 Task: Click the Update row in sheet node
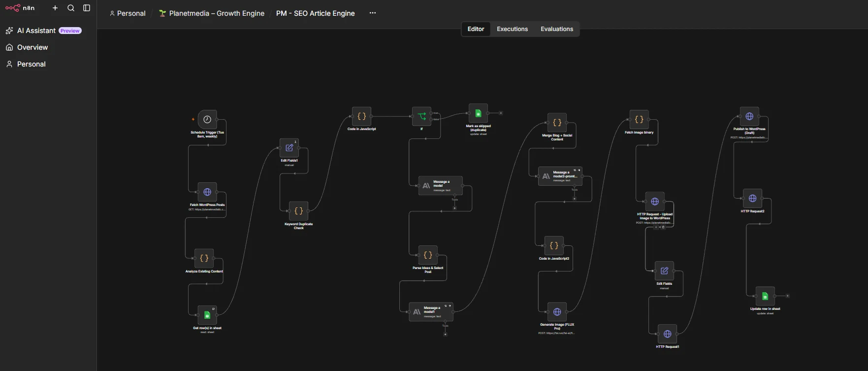[x=765, y=296]
